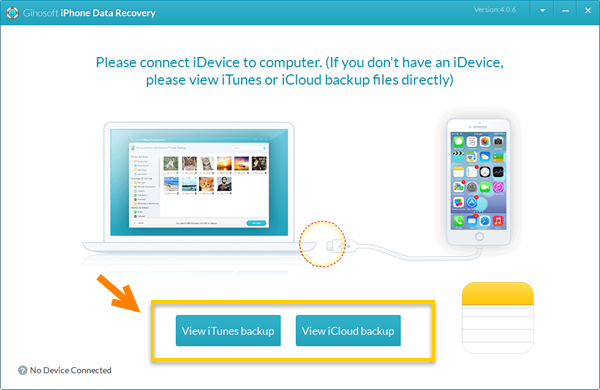
Task: Click the View iTunes backup button
Action: tap(228, 331)
